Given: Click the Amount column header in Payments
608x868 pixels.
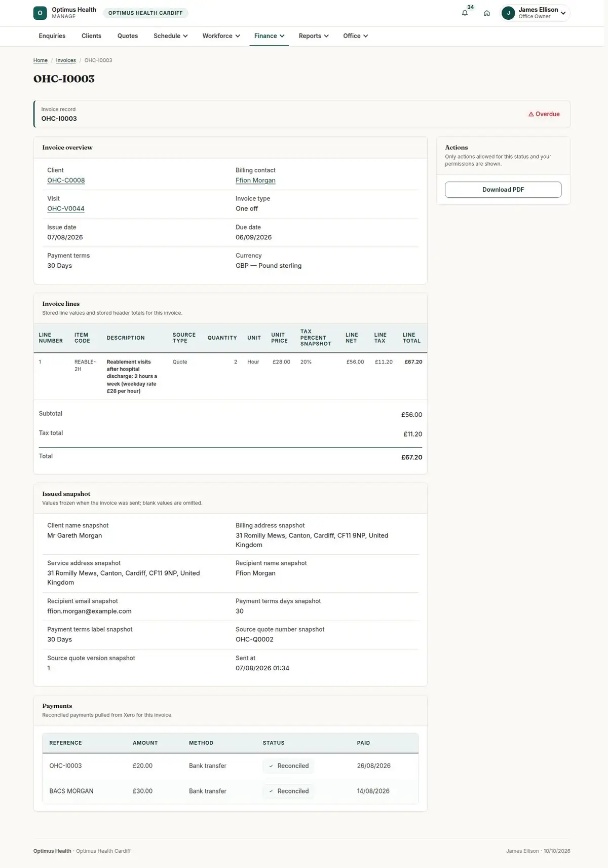Looking at the screenshot, I should point(145,743).
